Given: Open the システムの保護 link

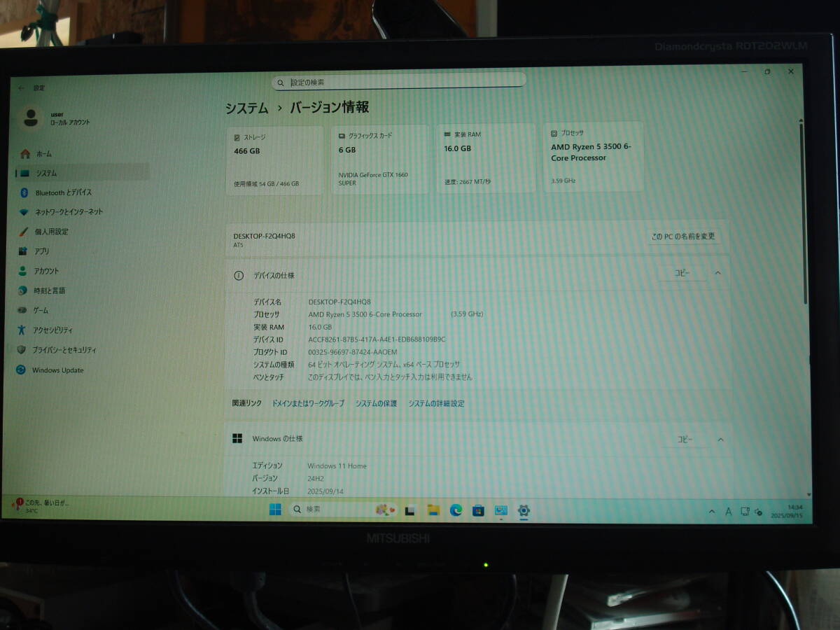Looking at the screenshot, I should (x=376, y=404).
